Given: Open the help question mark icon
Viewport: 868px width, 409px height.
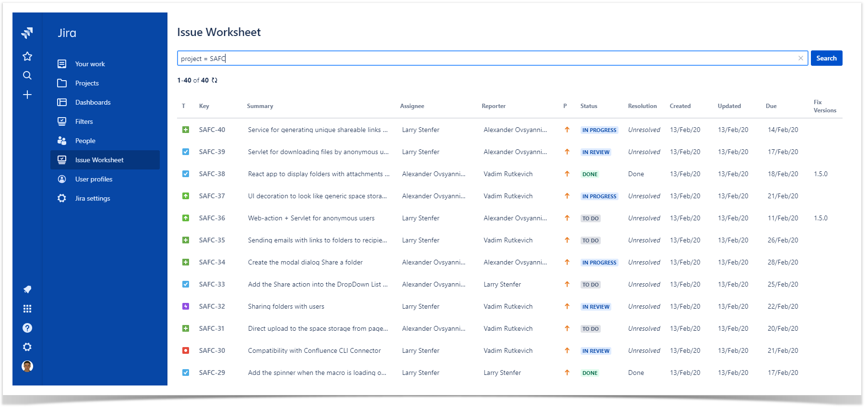Looking at the screenshot, I should point(27,328).
